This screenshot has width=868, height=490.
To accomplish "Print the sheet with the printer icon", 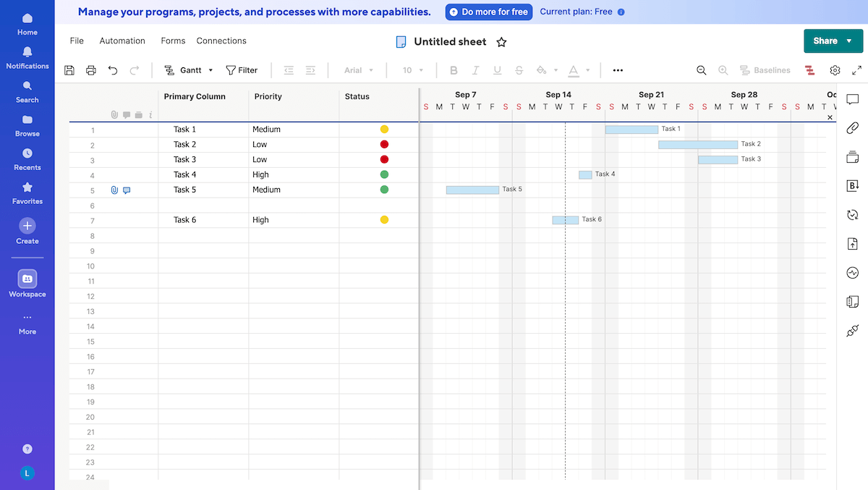I will pos(91,70).
